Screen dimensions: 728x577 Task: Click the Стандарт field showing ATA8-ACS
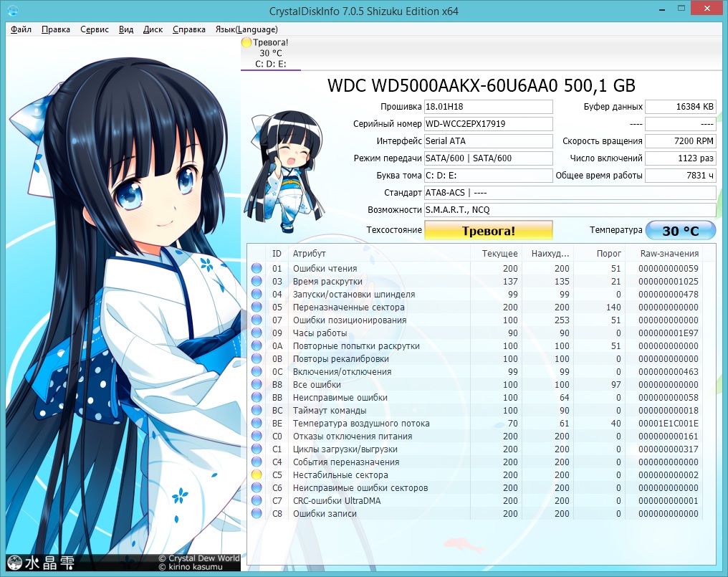point(570,192)
